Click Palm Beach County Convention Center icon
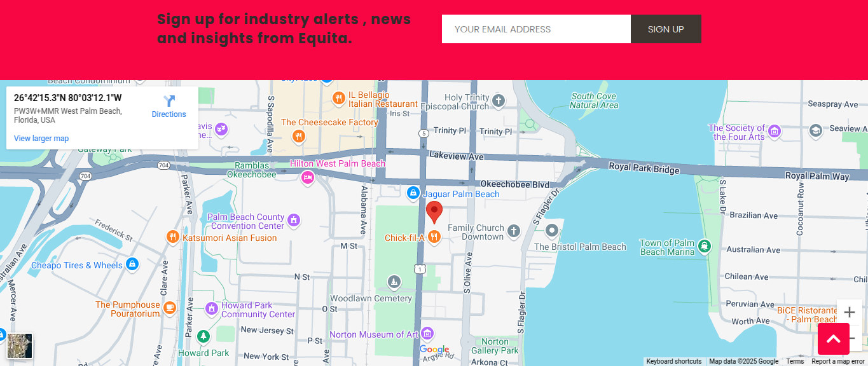Screen dimensions: 868x370 294,220
